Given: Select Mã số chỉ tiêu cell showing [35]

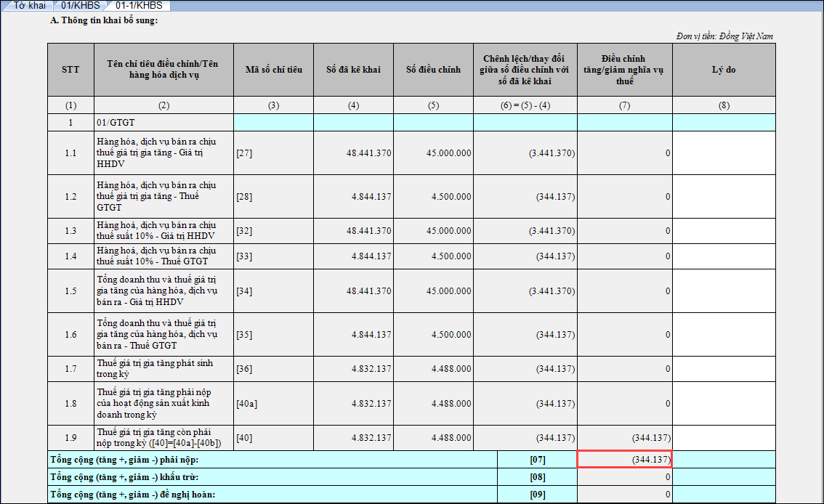Looking at the screenshot, I should pyautogui.click(x=273, y=334).
